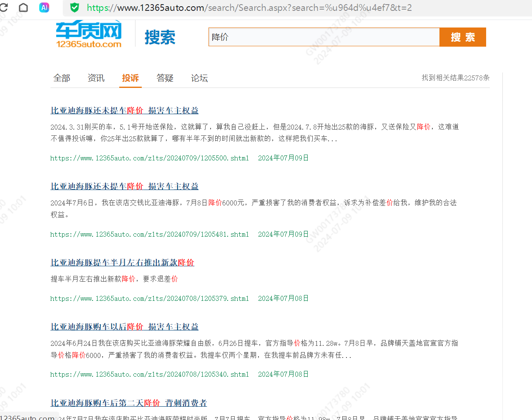
Task: Open the AI assistant icon in toolbar
Action: [44, 7]
